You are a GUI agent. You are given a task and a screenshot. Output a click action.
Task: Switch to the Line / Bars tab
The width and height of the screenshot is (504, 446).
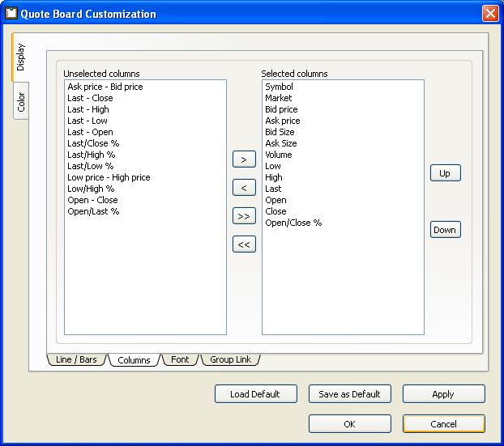[76, 359]
